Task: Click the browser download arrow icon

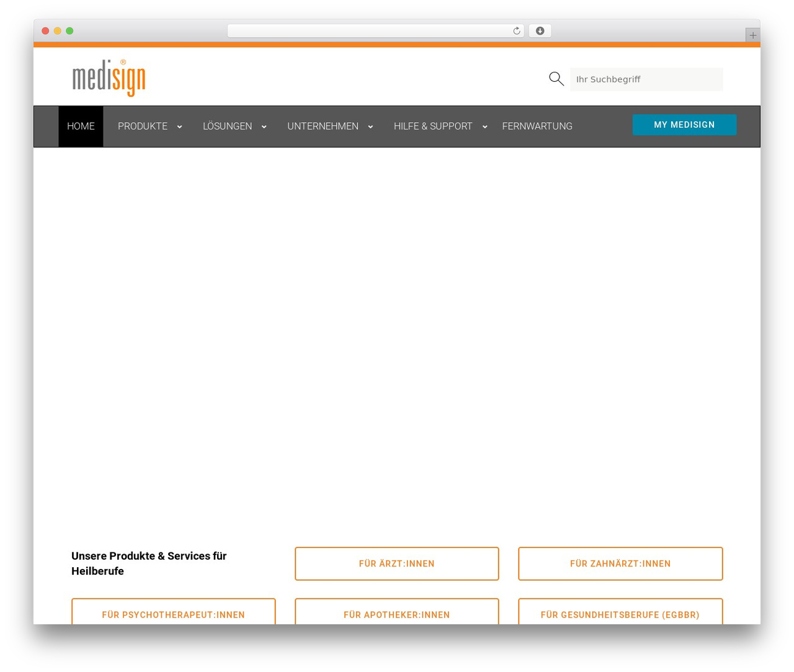Action: [x=540, y=31]
